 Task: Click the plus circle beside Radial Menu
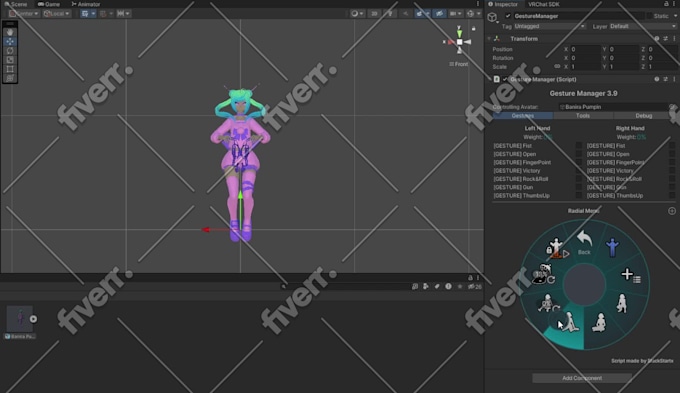672,211
